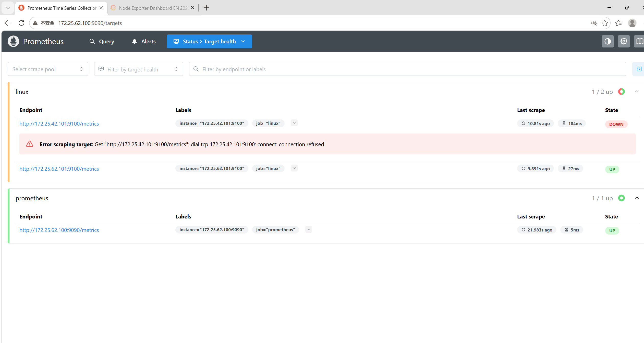This screenshot has width=644, height=343.
Task: Close the Prometheus Time Series tab
Action: 101,8
